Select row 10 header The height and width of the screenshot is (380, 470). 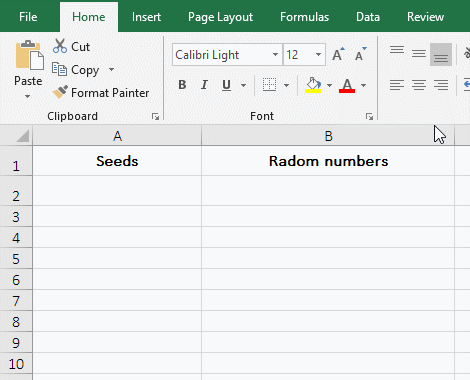(16, 363)
